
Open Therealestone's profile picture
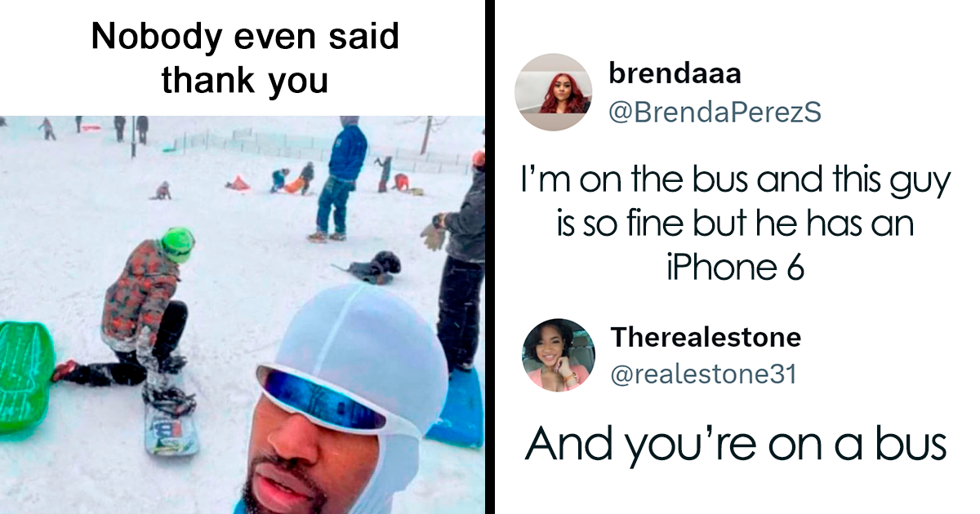tap(559, 355)
